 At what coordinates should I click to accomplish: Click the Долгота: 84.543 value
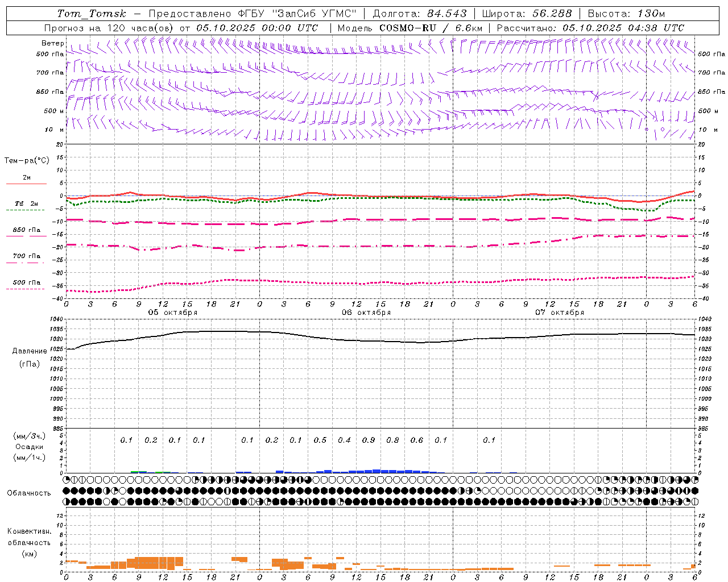click(420, 14)
